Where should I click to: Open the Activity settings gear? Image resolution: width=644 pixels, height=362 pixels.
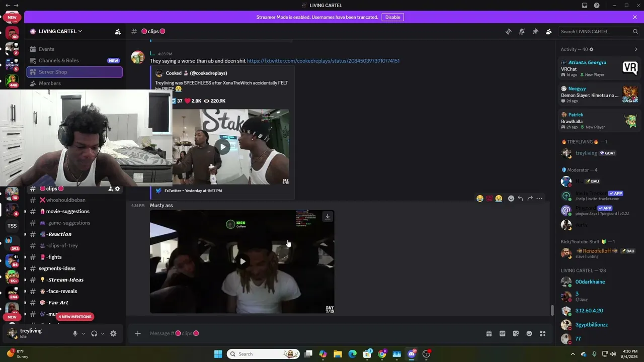coord(591,49)
